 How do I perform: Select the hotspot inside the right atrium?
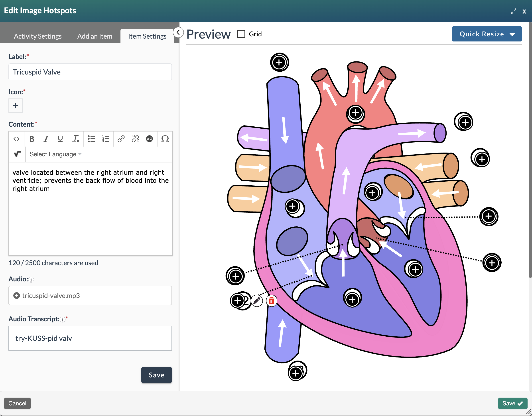click(x=292, y=206)
